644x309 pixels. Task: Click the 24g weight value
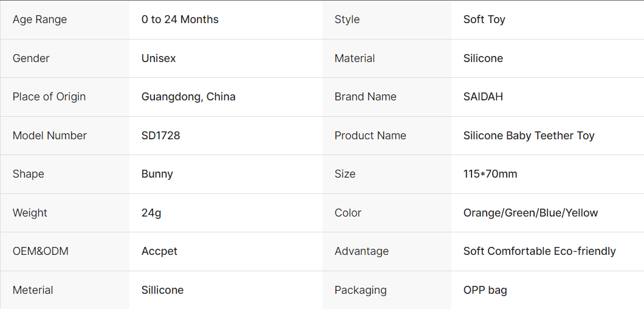151,213
